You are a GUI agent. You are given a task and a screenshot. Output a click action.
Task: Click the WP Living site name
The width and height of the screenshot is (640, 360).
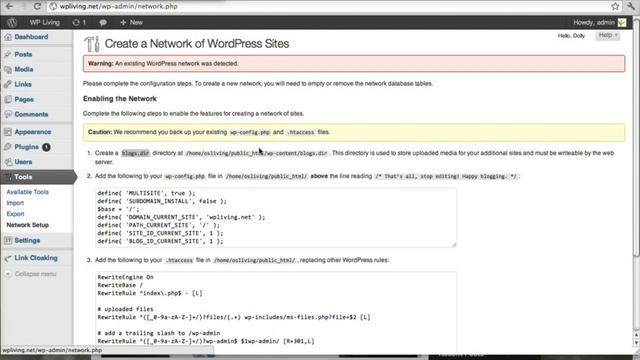44,22
